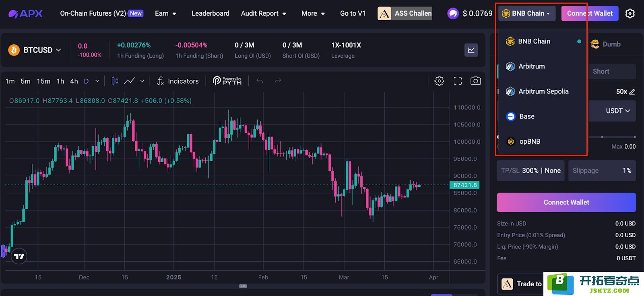
Task: Click the ASS Challenge banner icon
Action: point(384,13)
